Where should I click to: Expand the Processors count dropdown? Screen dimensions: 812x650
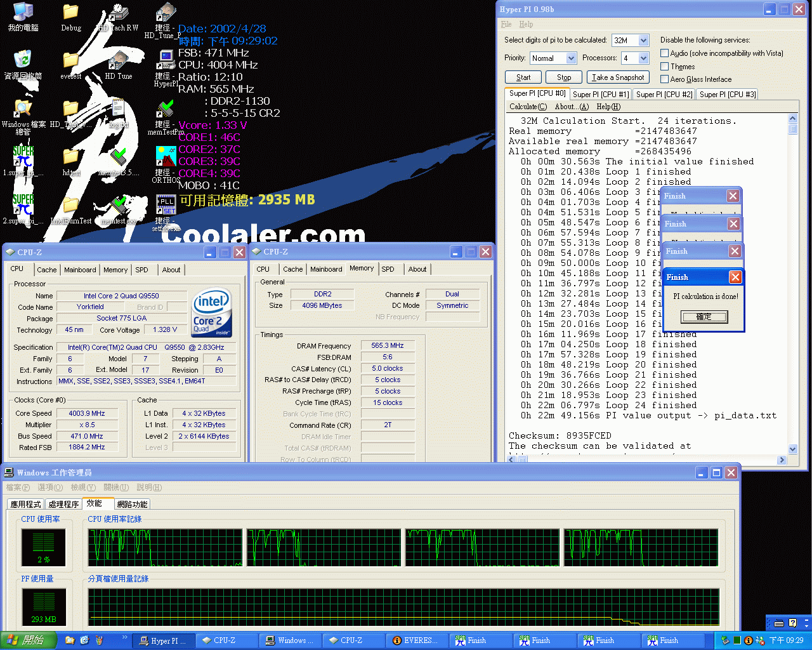(x=643, y=58)
